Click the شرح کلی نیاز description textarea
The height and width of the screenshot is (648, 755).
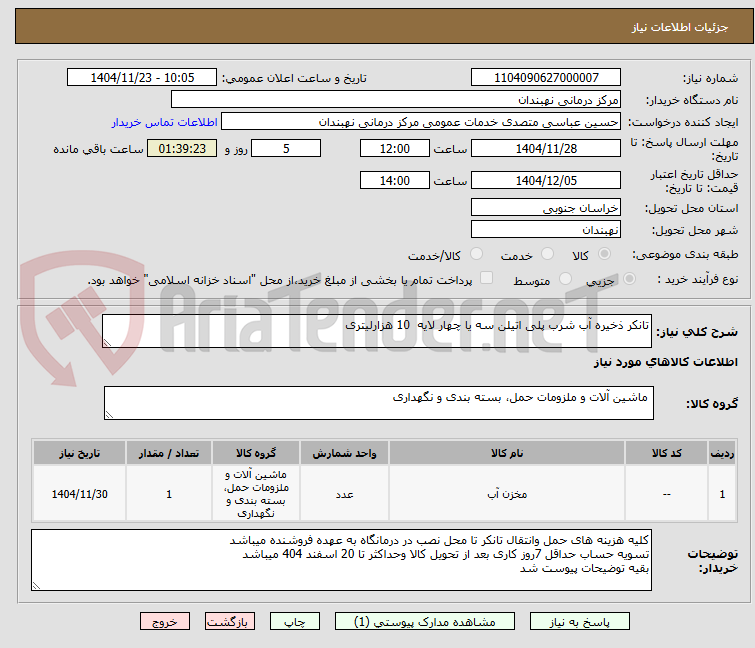click(x=377, y=331)
